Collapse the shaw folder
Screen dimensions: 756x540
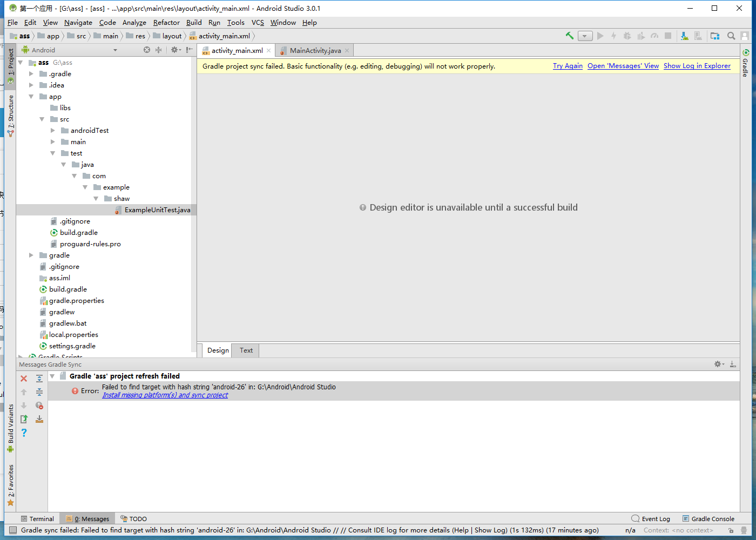coord(96,199)
